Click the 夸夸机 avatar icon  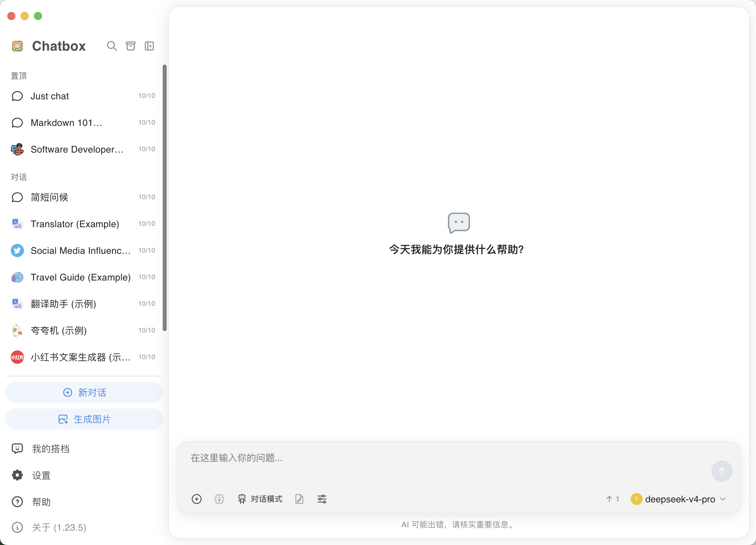click(x=17, y=330)
